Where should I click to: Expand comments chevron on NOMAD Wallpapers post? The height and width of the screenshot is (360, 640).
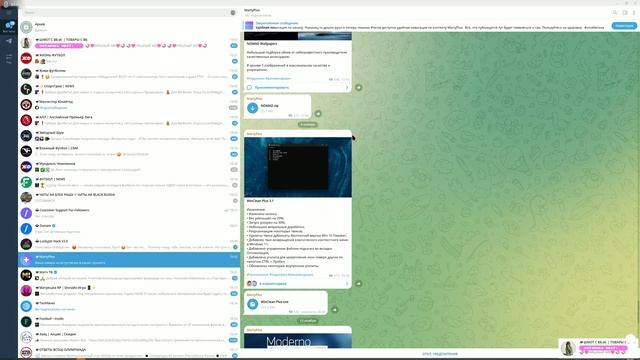click(347, 87)
